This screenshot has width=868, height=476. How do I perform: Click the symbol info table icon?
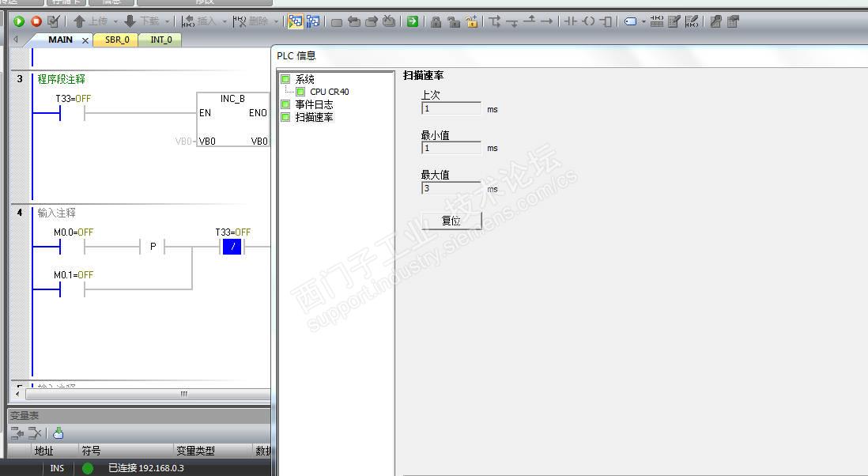[x=657, y=21]
